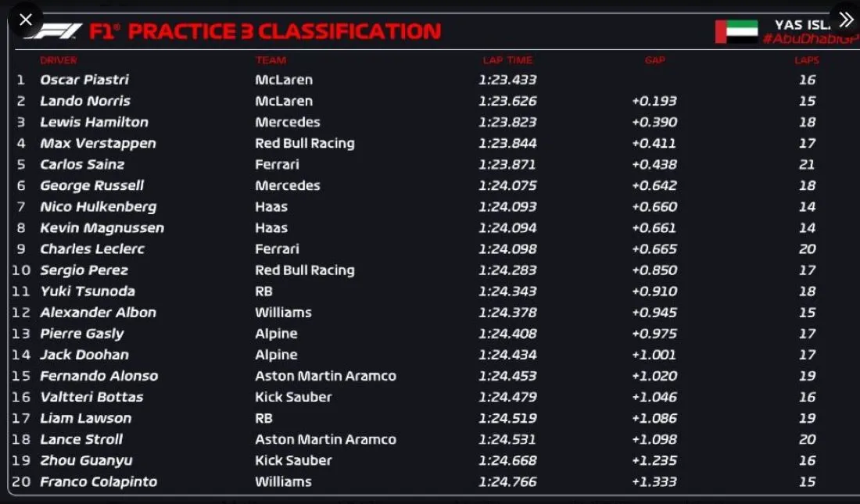The image size is (860, 504).
Task: Click the GAP column header
Action: click(654, 60)
